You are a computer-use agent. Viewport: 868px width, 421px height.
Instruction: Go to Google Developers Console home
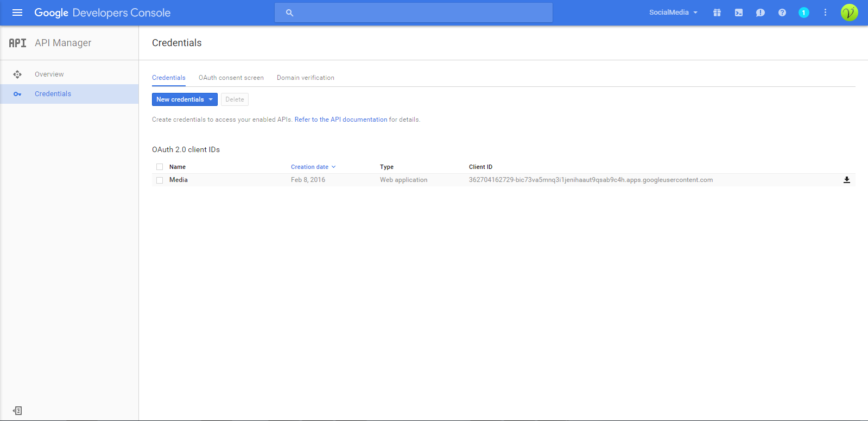[x=103, y=12]
